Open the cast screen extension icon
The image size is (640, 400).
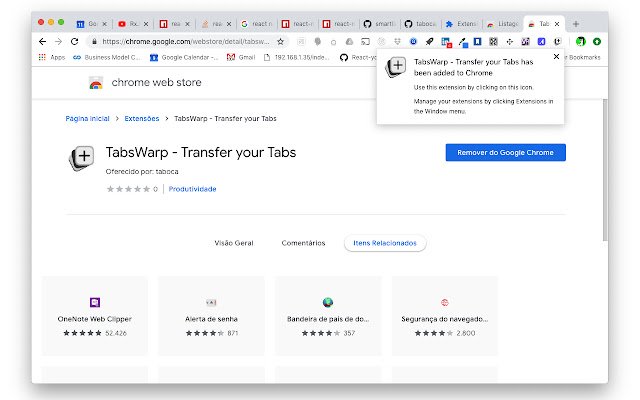click(365, 41)
